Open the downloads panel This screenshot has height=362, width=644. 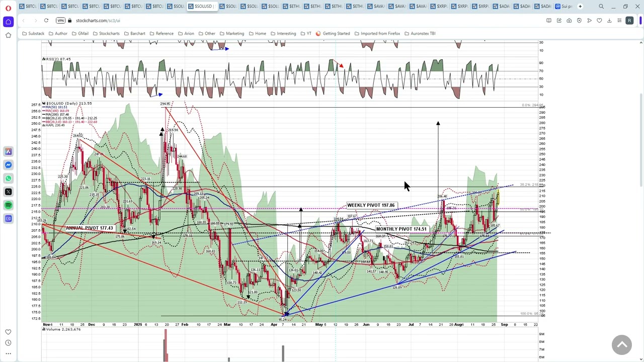609,21
